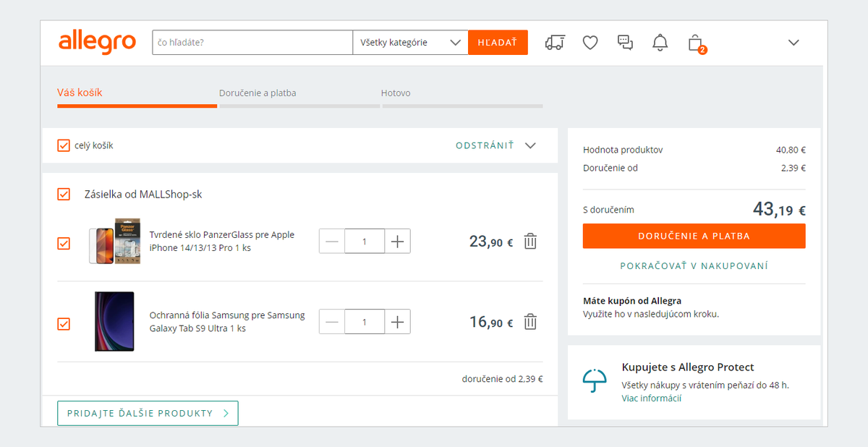Click 'Kupujete s Allegro Protect' heading

(688, 367)
